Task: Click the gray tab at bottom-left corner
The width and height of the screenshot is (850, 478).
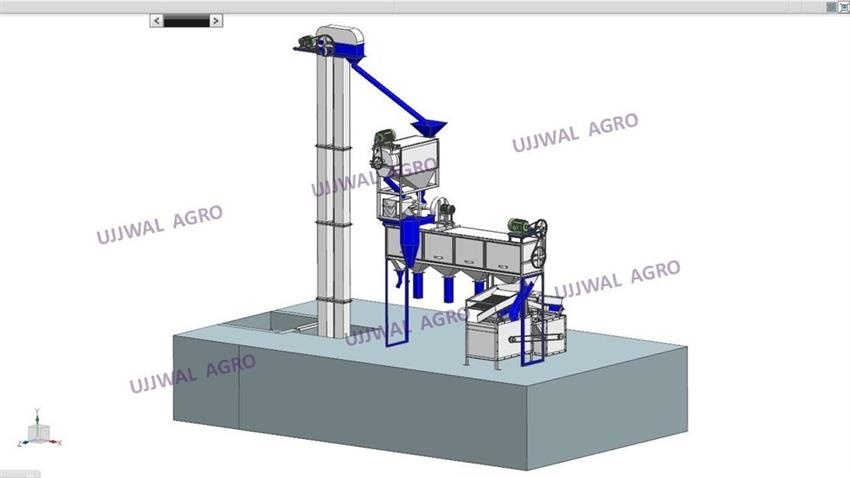Action: [18, 473]
